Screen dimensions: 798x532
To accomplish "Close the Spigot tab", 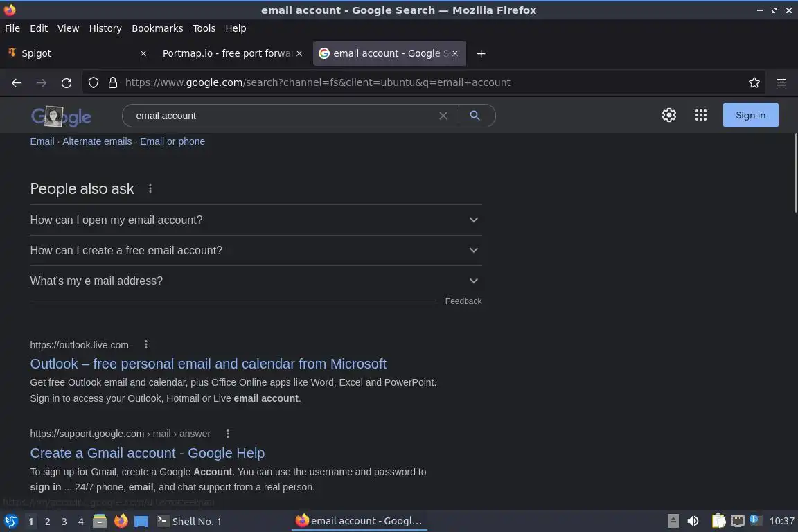I will (x=143, y=53).
